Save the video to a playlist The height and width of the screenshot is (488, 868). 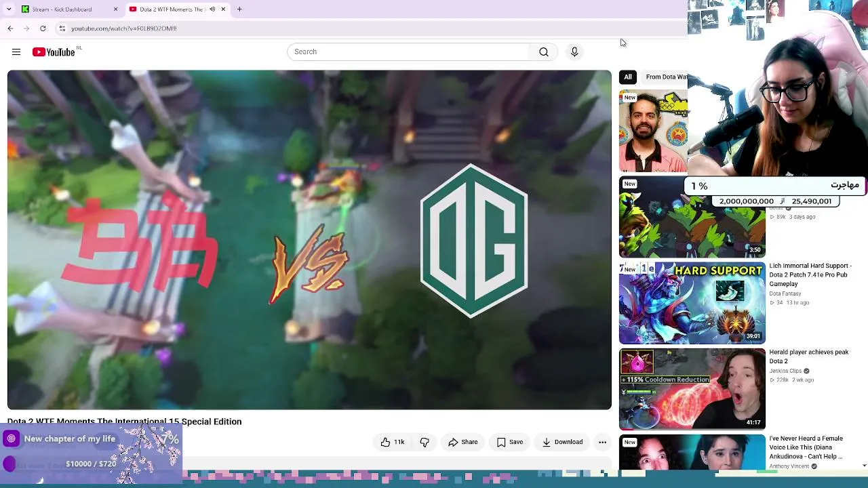point(510,442)
